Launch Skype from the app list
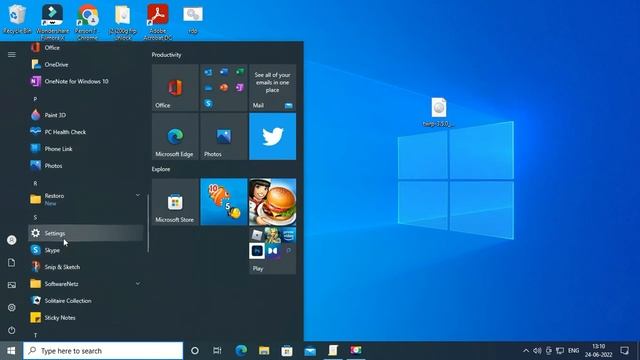 pyautogui.click(x=86, y=250)
